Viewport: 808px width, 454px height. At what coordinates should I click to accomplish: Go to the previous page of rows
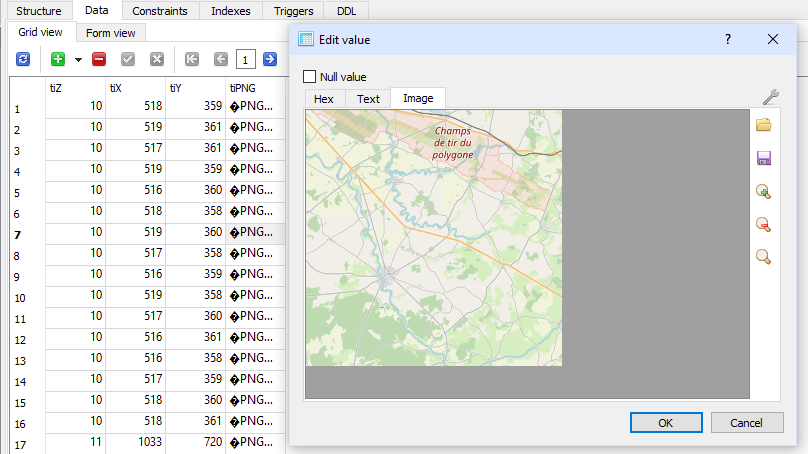[x=221, y=59]
